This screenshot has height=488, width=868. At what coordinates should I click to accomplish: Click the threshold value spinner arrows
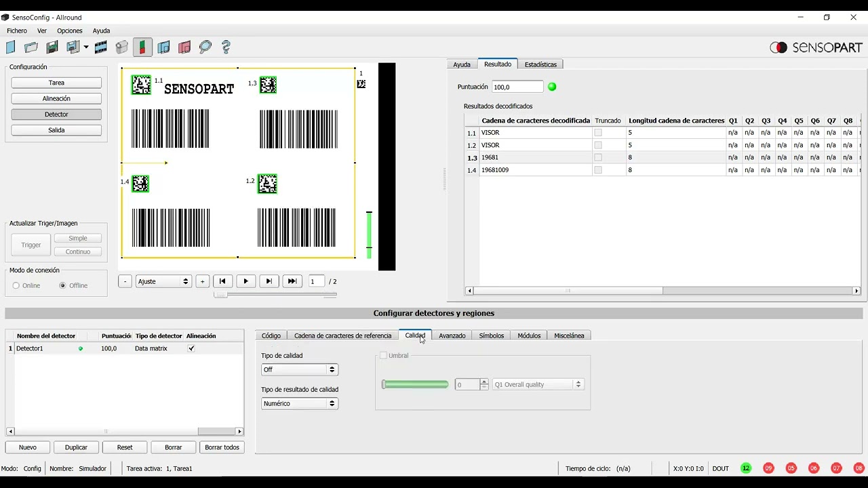pyautogui.click(x=484, y=384)
